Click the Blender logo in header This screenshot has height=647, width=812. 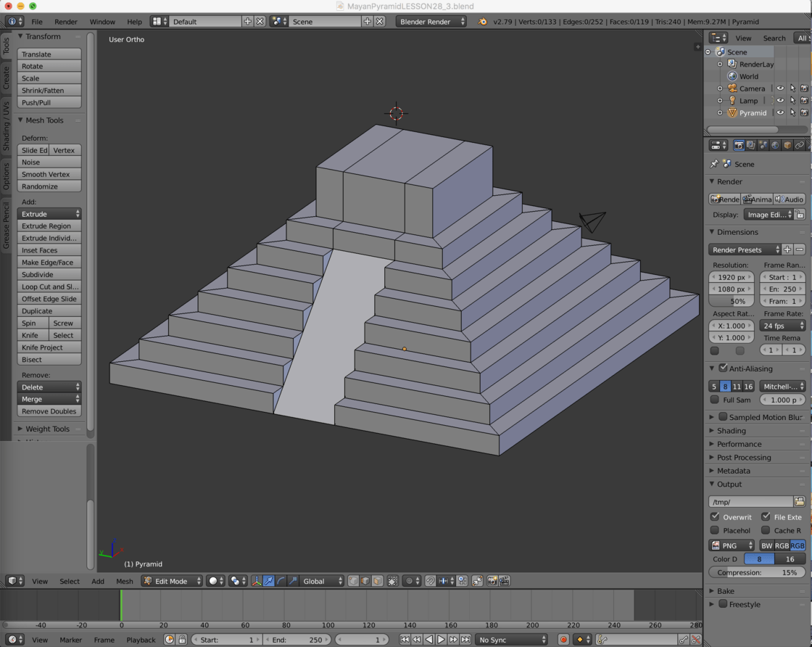pyautogui.click(x=482, y=21)
